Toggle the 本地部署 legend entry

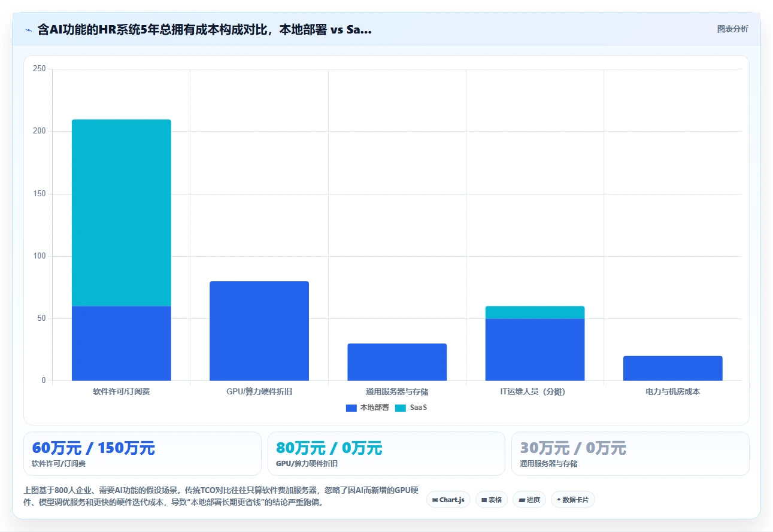[x=367, y=408]
